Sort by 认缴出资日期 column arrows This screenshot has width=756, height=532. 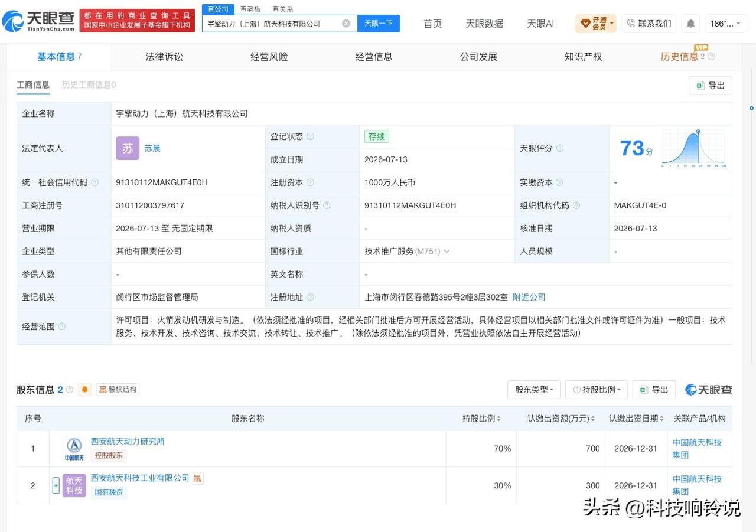point(662,419)
